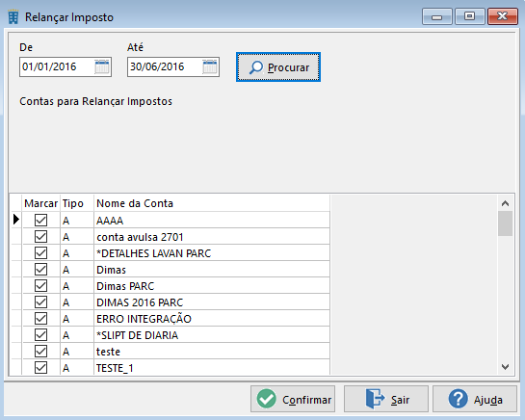Toggle the DIMAS 2016 PARC checkbox

coord(40,302)
